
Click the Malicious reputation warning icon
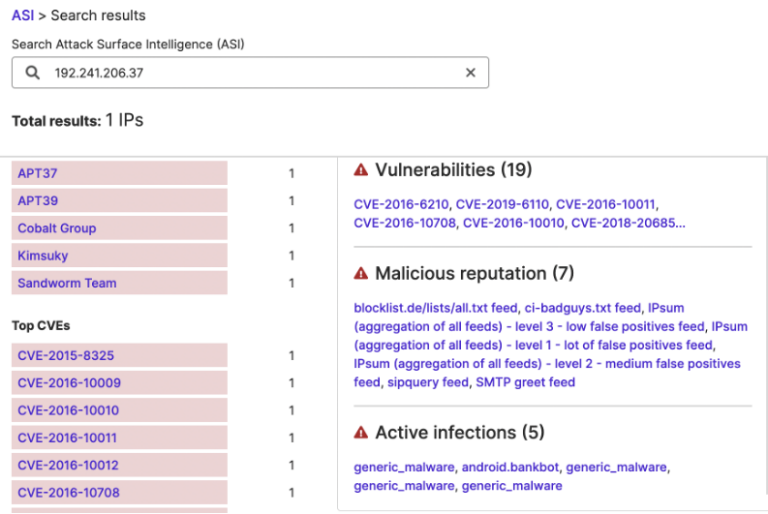[361, 273]
